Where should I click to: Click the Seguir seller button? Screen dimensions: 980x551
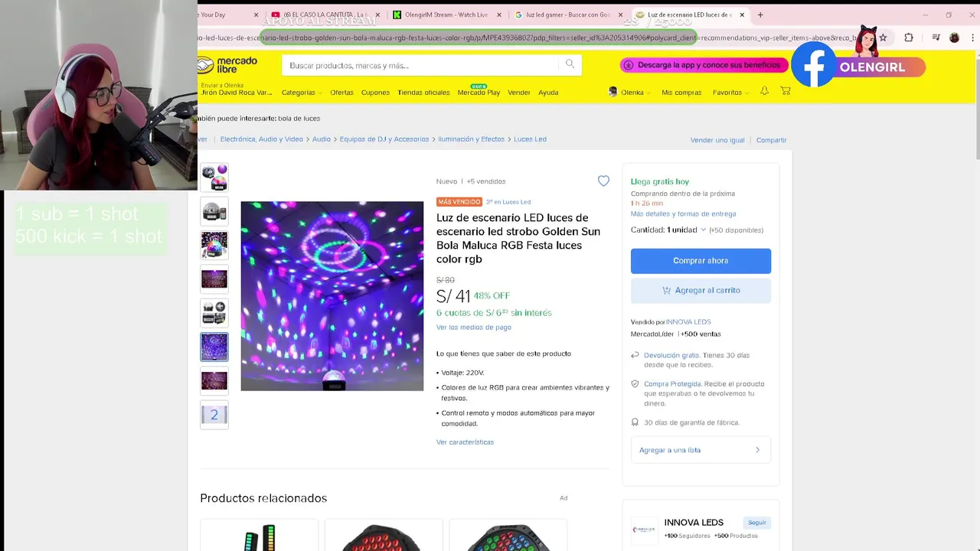[757, 522]
